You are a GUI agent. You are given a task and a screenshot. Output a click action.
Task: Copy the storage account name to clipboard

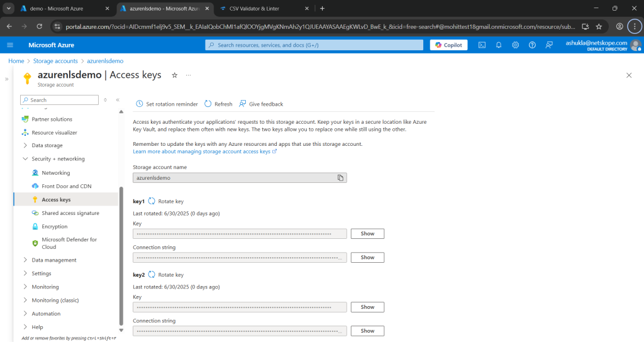click(340, 178)
